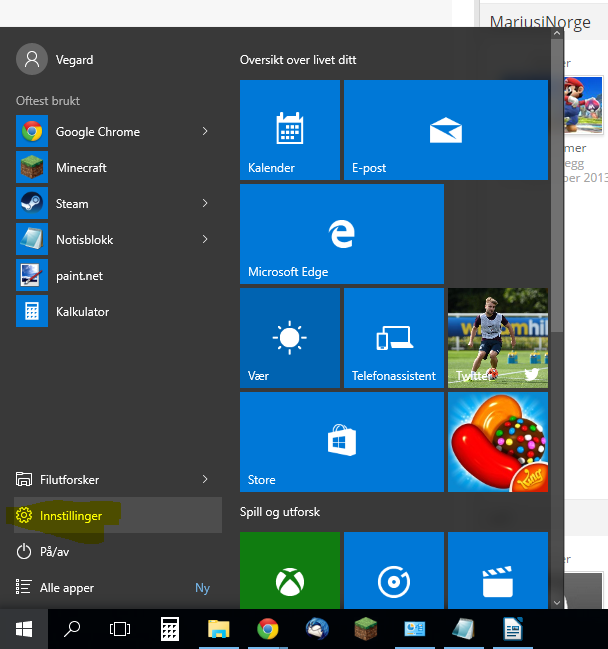The width and height of the screenshot is (608, 649).
Task: Open the Microsoft Edge tile
Action: pyautogui.click(x=342, y=234)
